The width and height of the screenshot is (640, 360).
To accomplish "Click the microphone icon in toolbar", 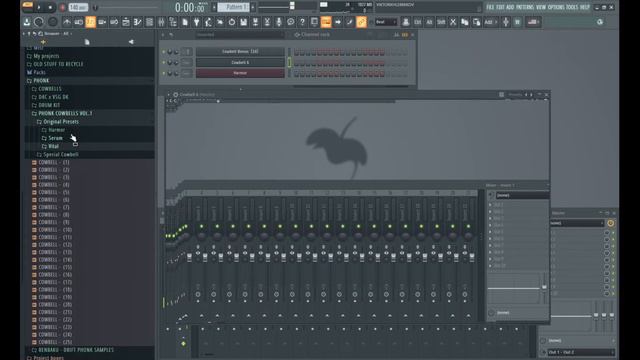I will coord(279,22).
